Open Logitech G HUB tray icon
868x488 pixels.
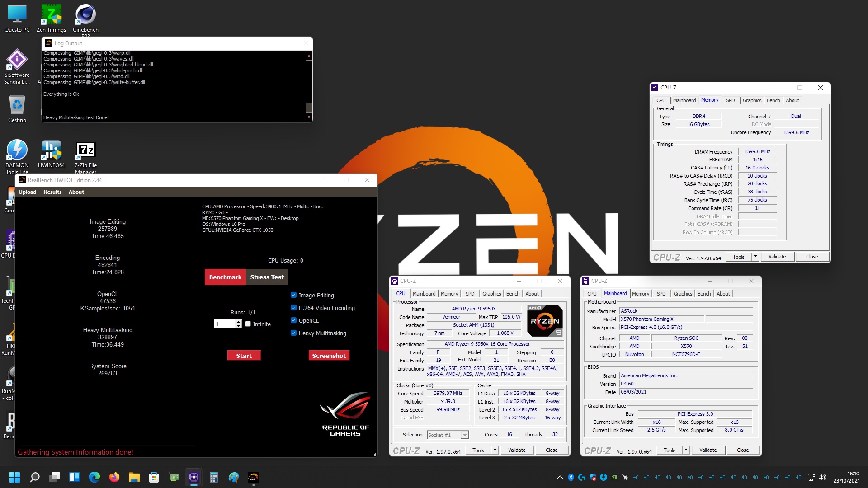(582, 477)
